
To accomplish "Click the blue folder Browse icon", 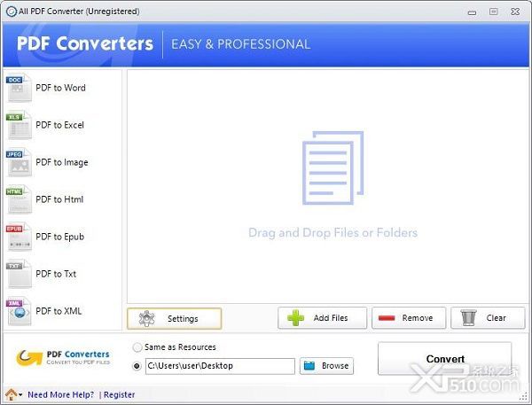I will pyautogui.click(x=309, y=366).
